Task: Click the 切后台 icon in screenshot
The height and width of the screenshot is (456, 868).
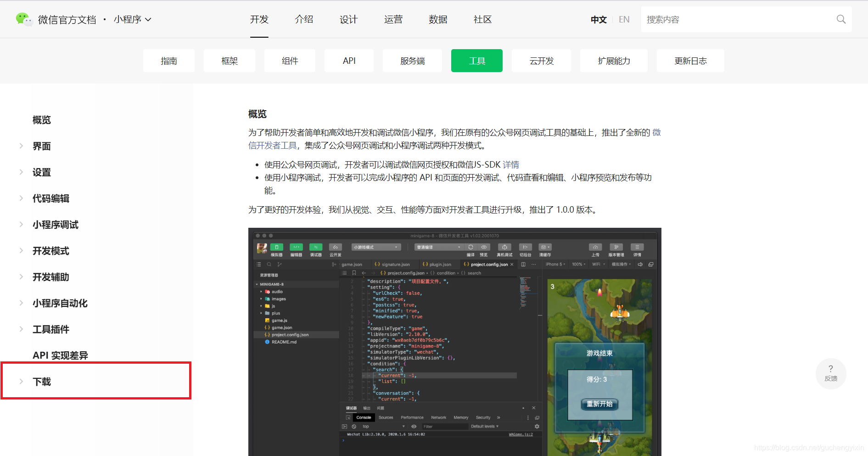Action: pyautogui.click(x=525, y=247)
